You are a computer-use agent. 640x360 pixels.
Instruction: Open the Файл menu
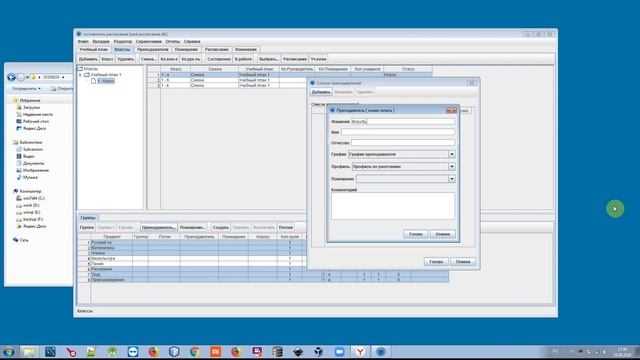(x=83, y=42)
